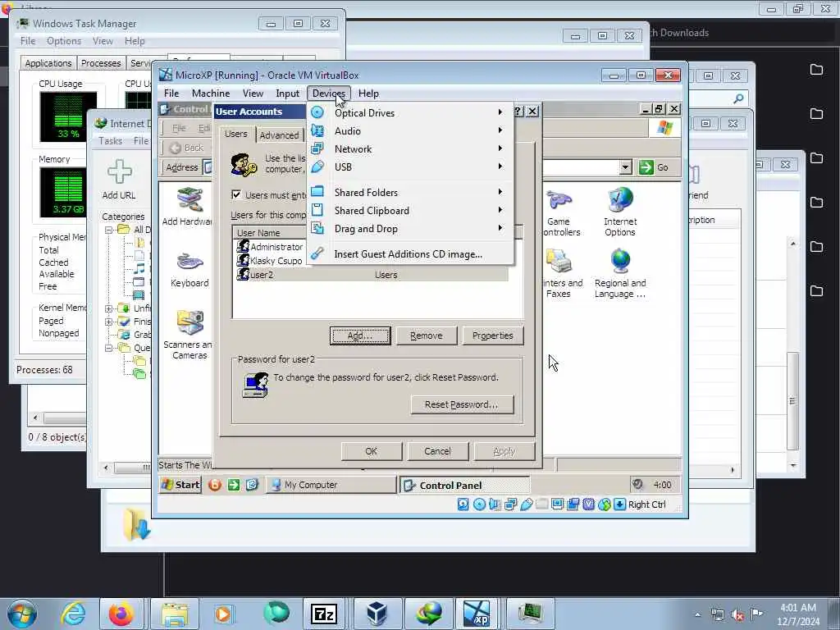The width and height of the screenshot is (840, 630).
Task: Expand the Unfinished tree node
Action: coord(109,308)
